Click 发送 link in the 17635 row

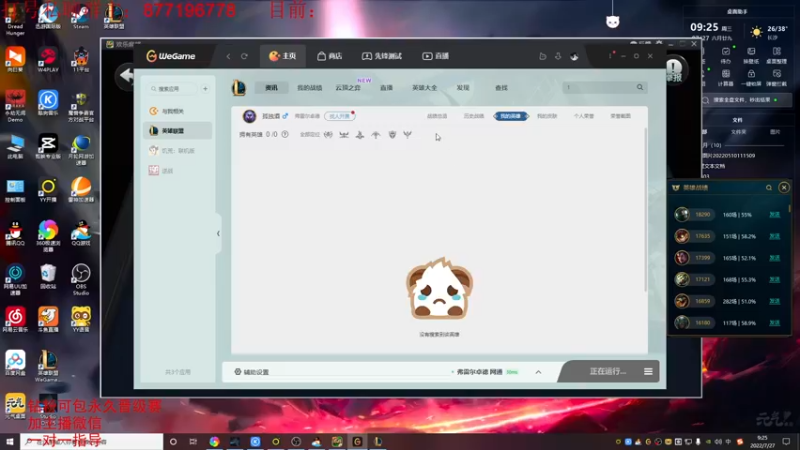click(x=774, y=236)
